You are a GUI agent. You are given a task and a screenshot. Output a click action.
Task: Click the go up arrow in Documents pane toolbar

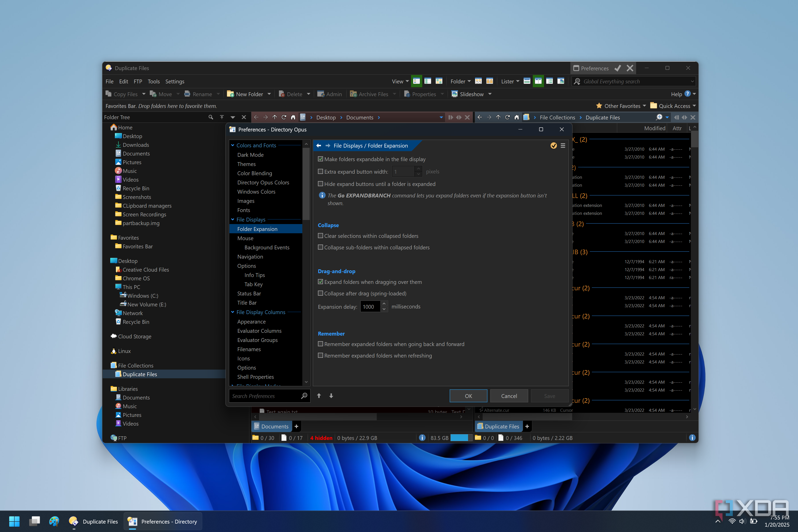[274, 117]
